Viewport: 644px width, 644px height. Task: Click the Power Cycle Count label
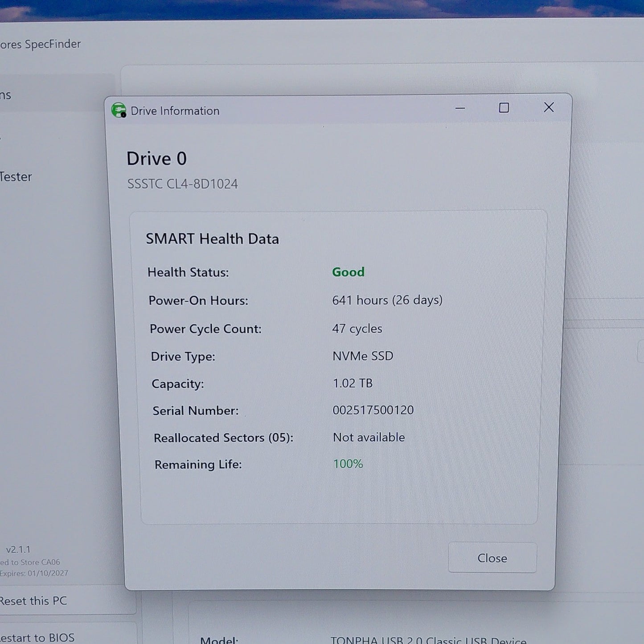(x=205, y=329)
